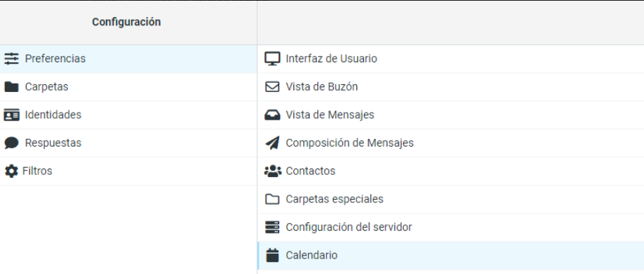Click the Interfaz de Usuario monitor icon
The image size is (644, 274).
[272, 59]
